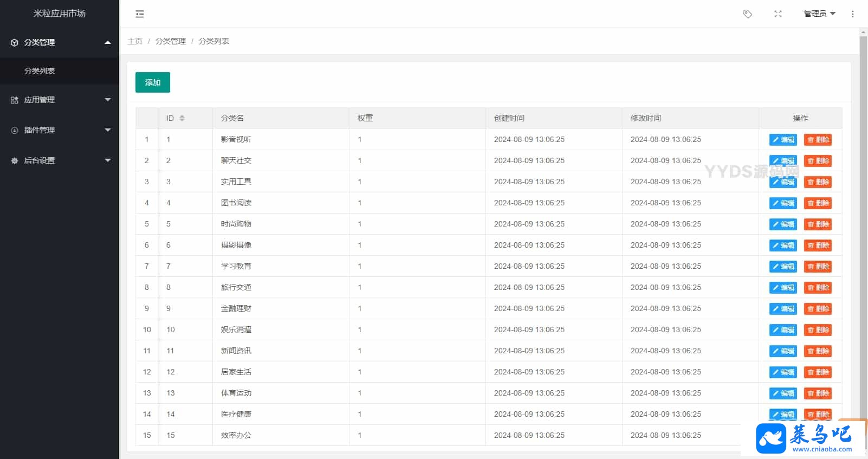Delete the 时尚购物 category
This screenshot has height=459, width=868.
click(x=818, y=224)
